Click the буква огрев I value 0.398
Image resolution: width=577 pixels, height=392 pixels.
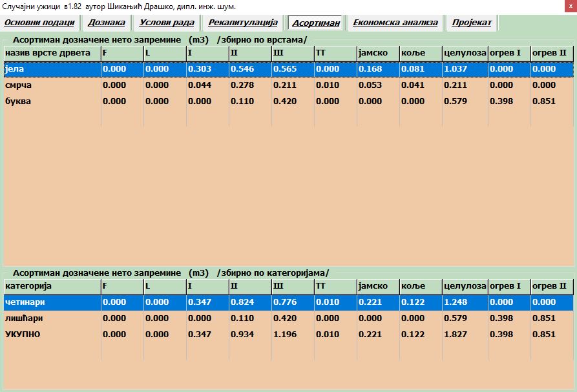(501, 101)
